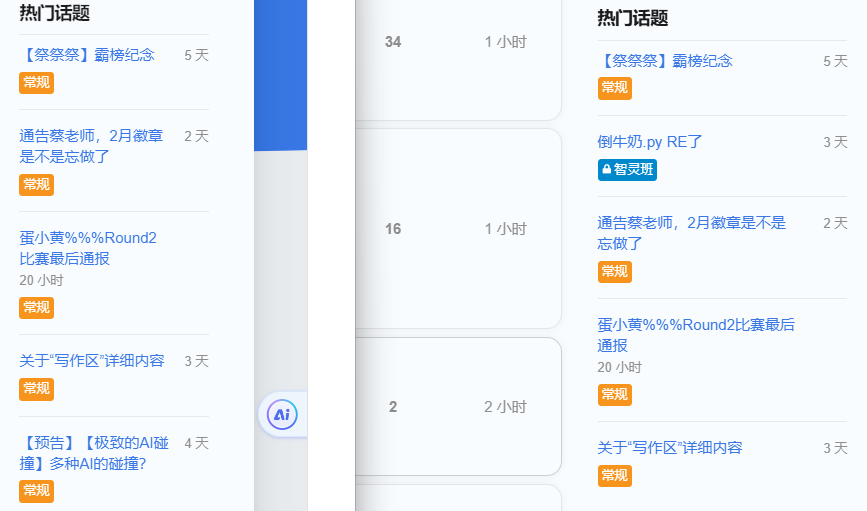Screen dimensions: 867x511
Task: Click the topic row with 16 replies
Action: click(x=458, y=228)
